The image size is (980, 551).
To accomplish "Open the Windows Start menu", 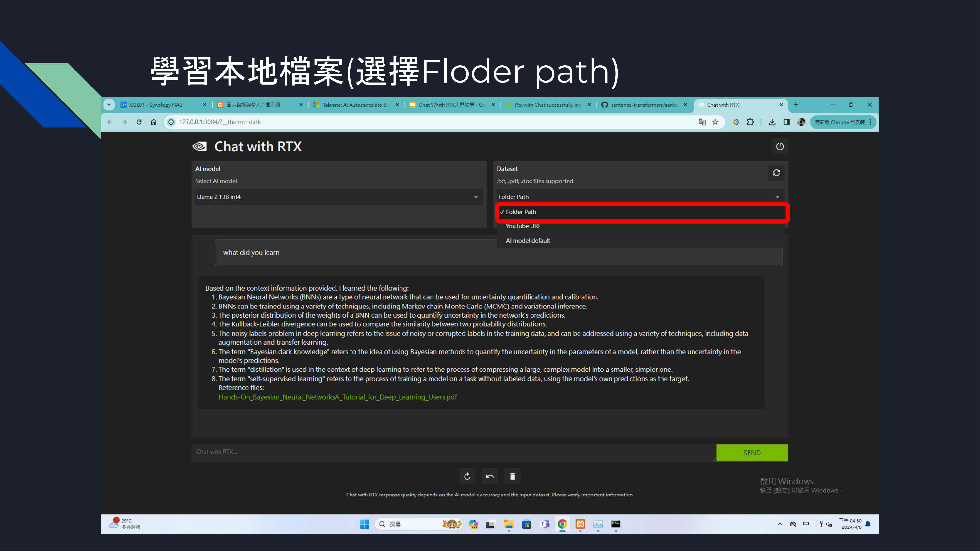I will (365, 524).
